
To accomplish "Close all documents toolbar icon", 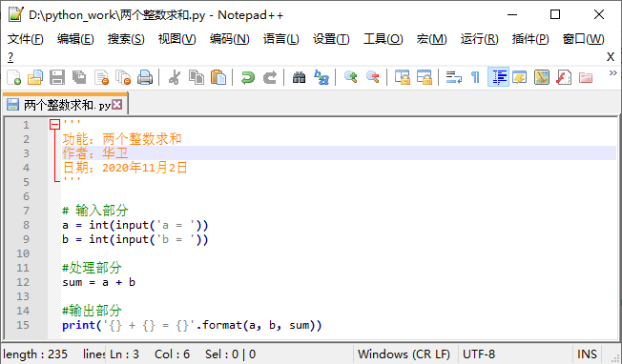I will point(123,77).
